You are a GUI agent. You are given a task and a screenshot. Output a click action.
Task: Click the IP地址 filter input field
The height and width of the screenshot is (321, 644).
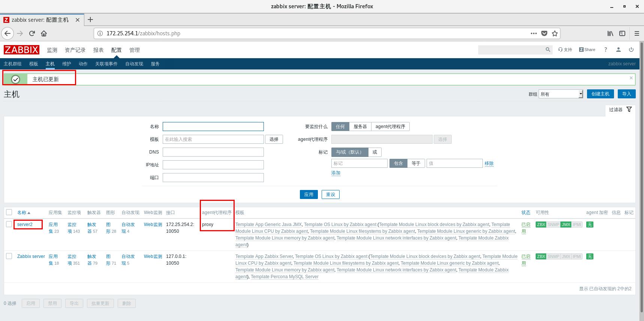[213, 165]
